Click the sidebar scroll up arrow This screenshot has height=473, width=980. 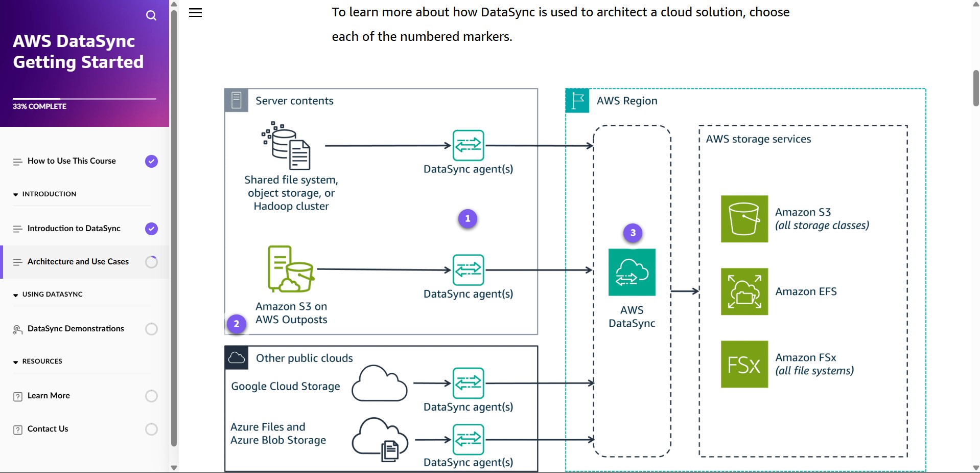tap(174, 4)
